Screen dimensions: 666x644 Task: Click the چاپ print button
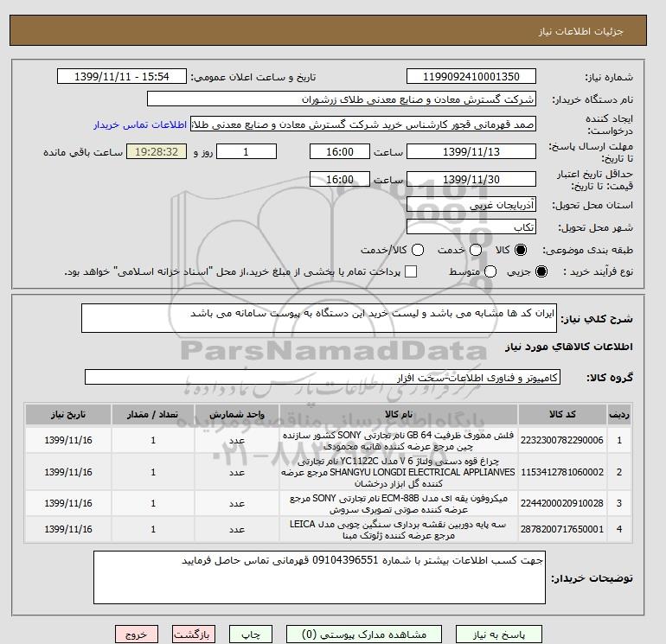[251, 634]
